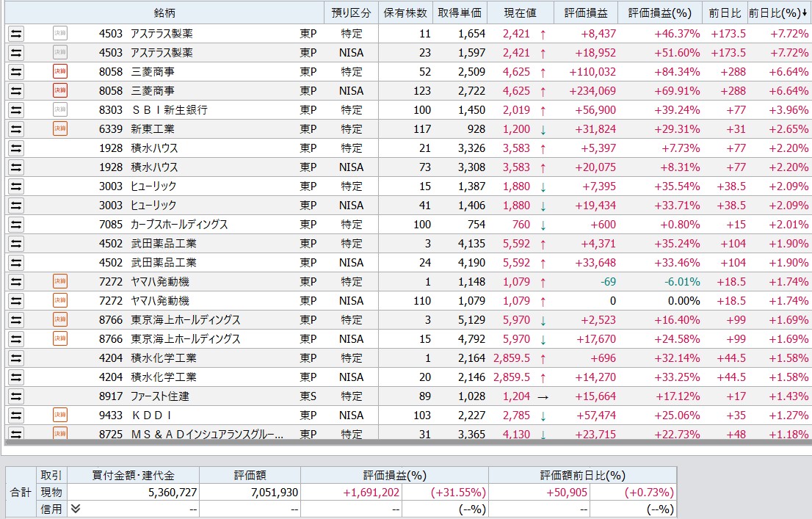Sort by 保有株数 column header

pyautogui.click(x=405, y=13)
